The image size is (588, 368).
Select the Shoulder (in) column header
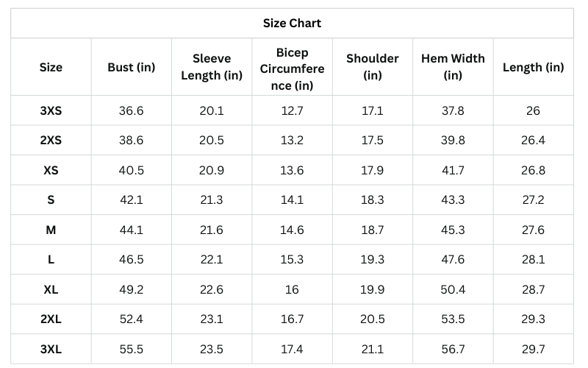pyautogui.click(x=373, y=67)
